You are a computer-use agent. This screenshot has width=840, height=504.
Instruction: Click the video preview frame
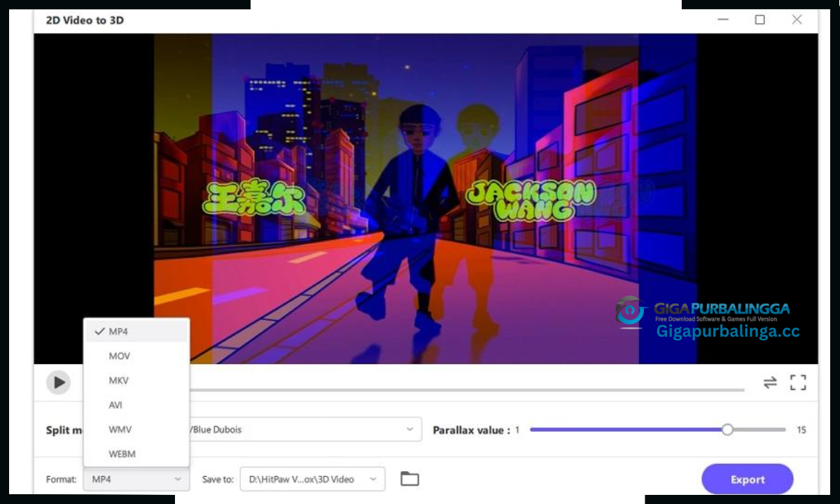(x=426, y=199)
